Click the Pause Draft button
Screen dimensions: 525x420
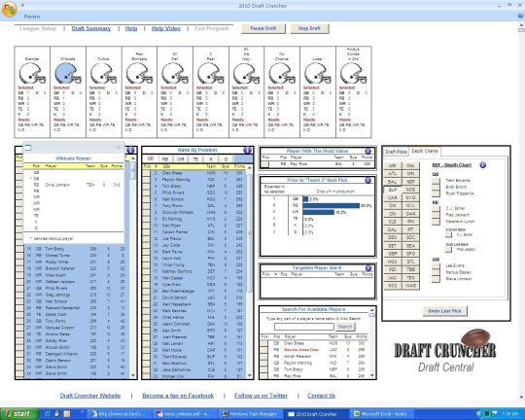click(263, 28)
